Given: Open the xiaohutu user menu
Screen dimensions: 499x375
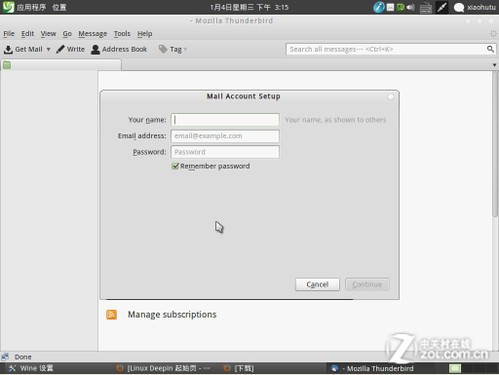Looking at the screenshot, I should tap(475, 7).
